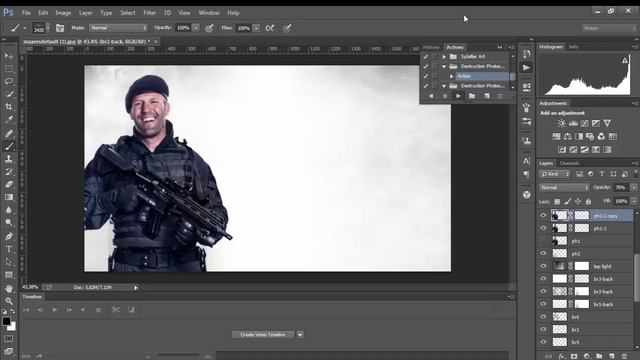Screen dimensions: 640x360
Task: Create new action set folder
Action: click(x=472, y=96)
